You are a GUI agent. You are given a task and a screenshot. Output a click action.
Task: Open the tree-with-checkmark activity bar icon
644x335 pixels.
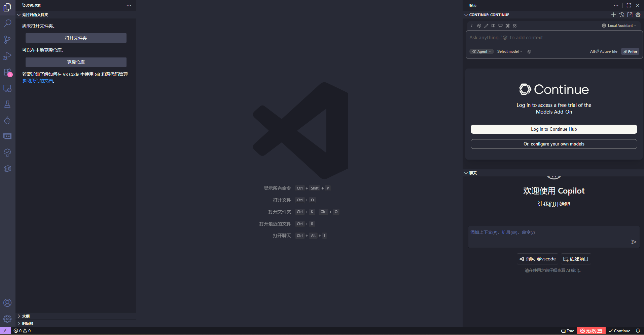(x=7, y=153)
